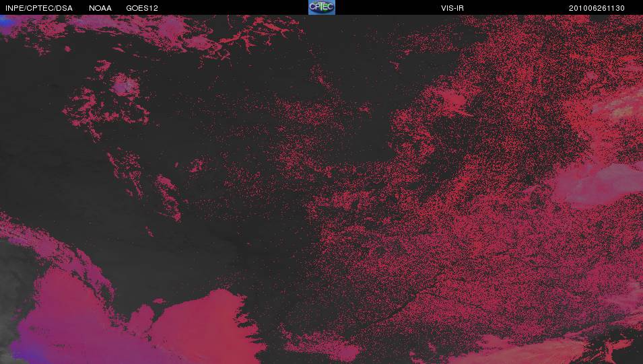The image size is (643, 364).
Task: Click the 201006261130 timestamp text
Action: click(x=597, y=8)
